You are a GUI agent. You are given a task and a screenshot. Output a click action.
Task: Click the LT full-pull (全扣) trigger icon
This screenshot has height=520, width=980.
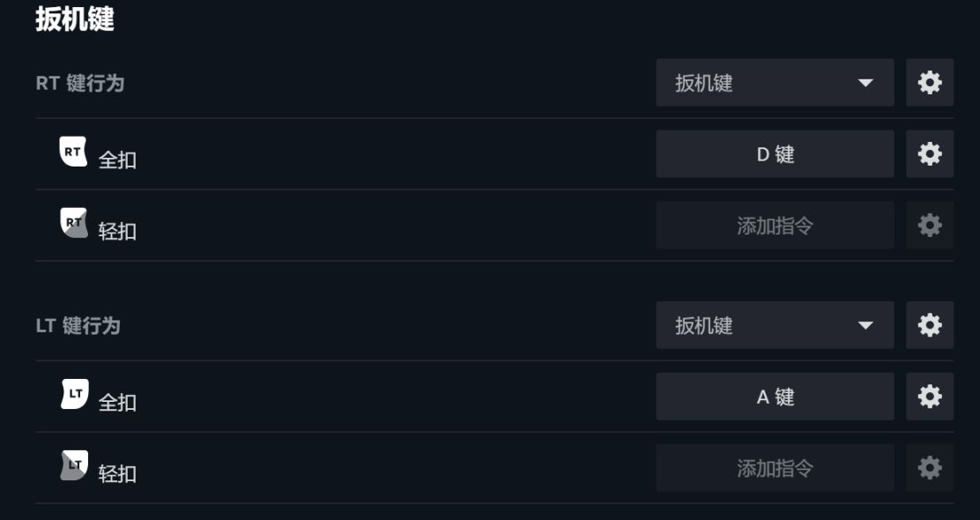(74, 394)
